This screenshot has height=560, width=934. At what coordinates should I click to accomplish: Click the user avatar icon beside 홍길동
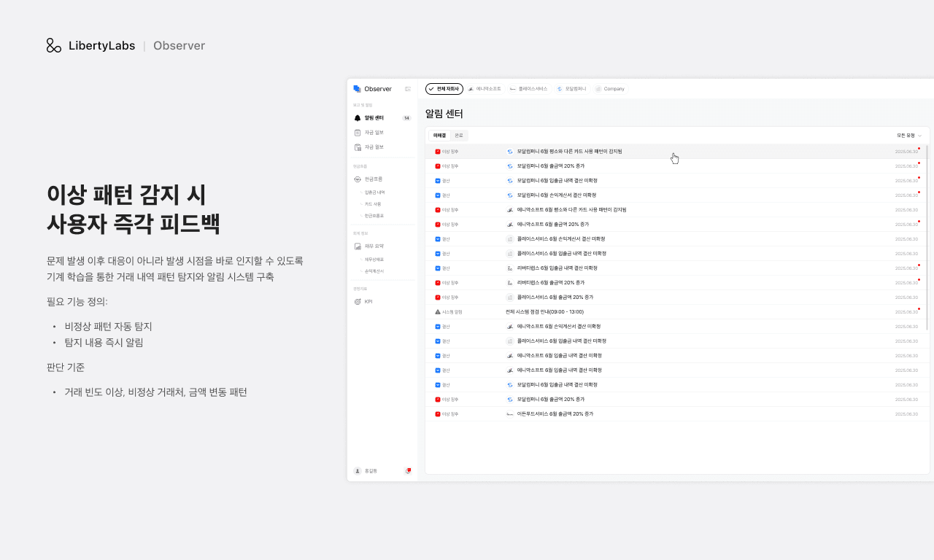pyautogui.click(x=358, y=471)
